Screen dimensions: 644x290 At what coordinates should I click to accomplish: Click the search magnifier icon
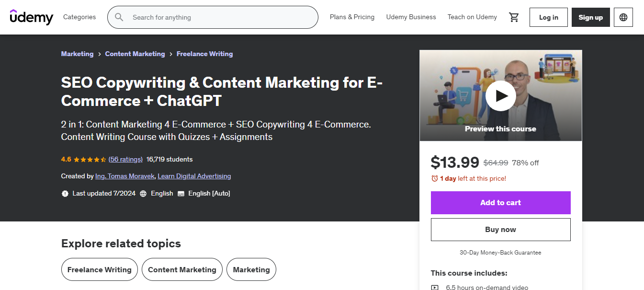[x=119, y=17]
